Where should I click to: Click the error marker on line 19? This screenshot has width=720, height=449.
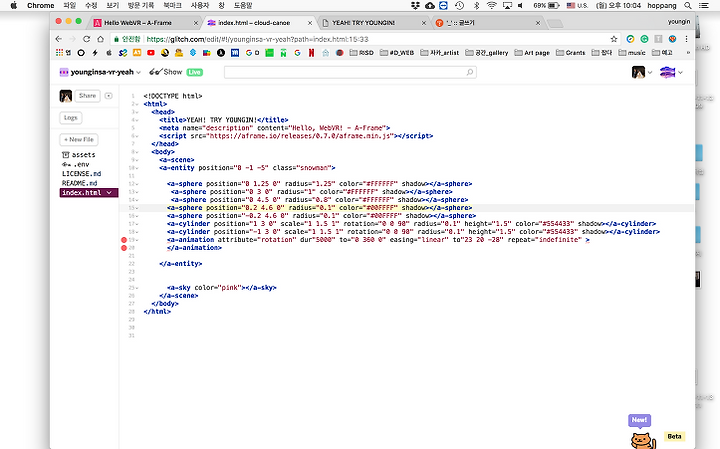pyautogui.click(x=124, y=240)
